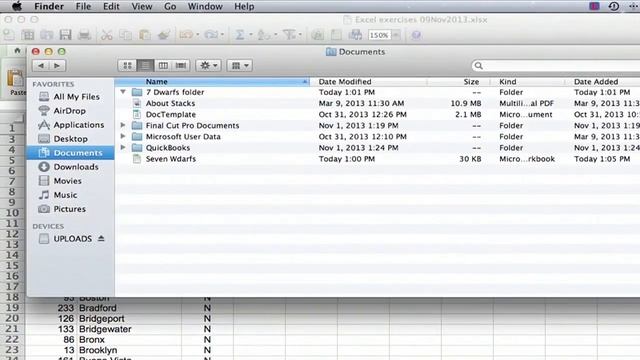Open the View menu
The height and width of the screenshot is (360, 640).
[142, 7]
